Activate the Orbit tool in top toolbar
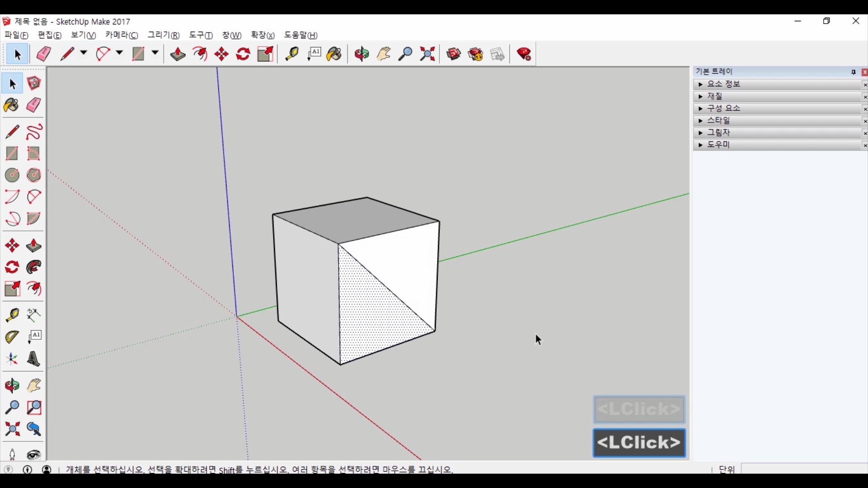This screenshot has height=488, width=868. 362,54
